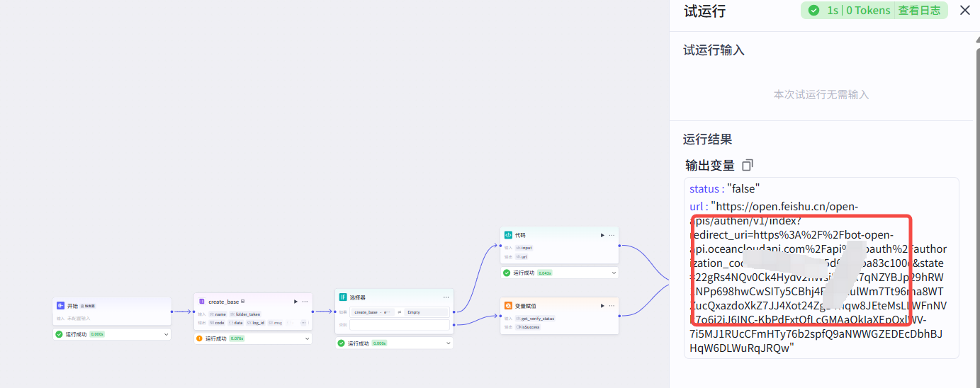Expand the Start node run result
The image size is (980, 388).
[x=167, y=334]
